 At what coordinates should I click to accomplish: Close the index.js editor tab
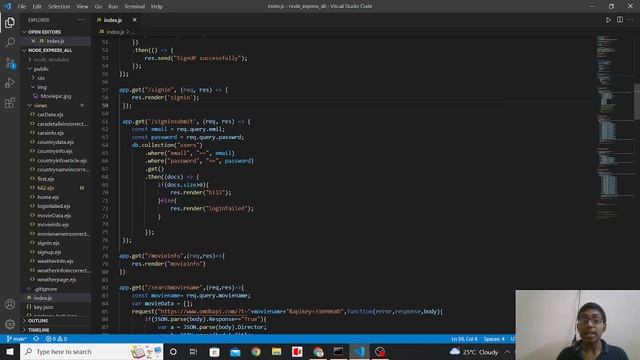[x=135, y=20]
